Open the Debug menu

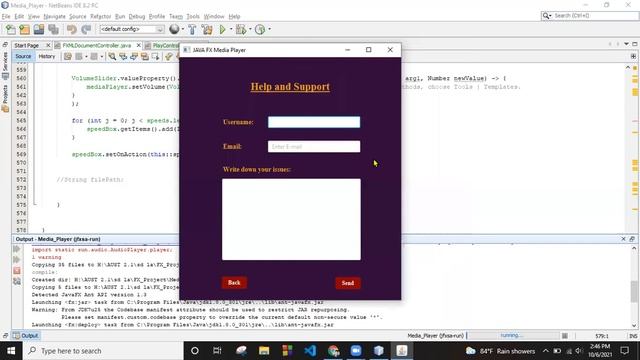point(137,16)
